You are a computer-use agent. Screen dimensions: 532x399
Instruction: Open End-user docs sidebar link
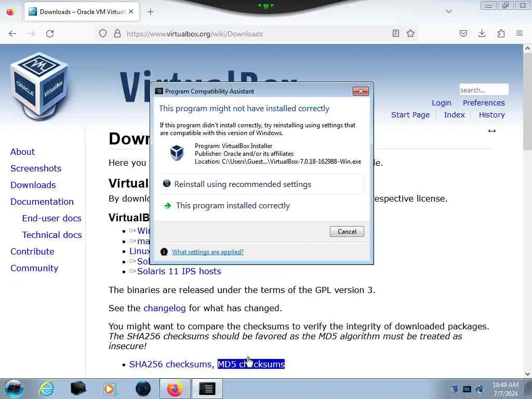tap(51, 218)
